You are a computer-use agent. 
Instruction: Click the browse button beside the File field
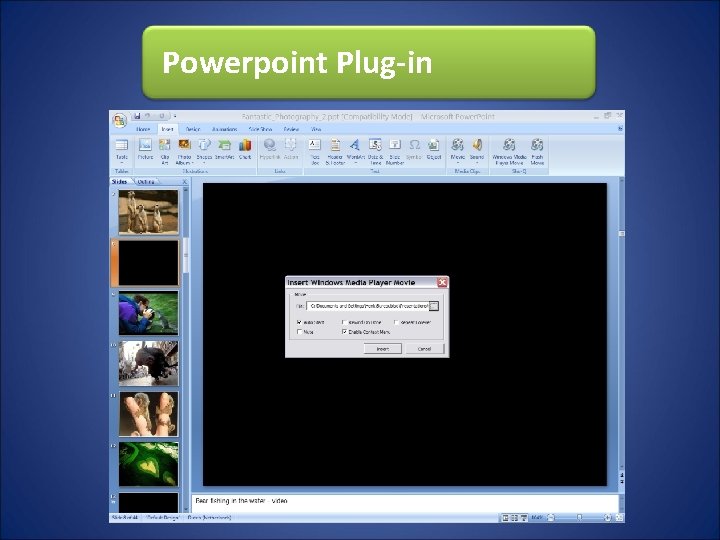[x=434, y=306]
